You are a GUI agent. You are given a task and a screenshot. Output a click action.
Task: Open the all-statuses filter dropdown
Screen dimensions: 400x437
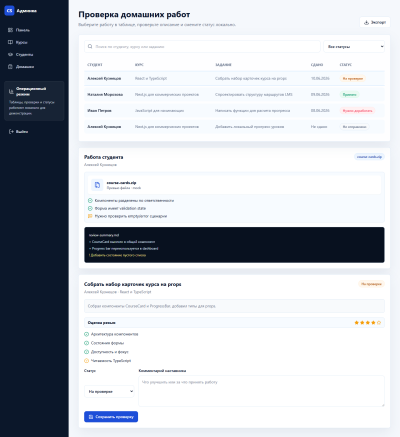[x=354, y=47]
